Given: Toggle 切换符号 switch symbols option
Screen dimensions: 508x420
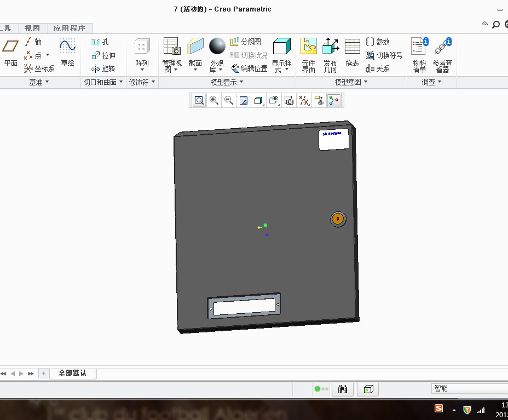Looking at the screenshot, I should (x=384, y=55).
